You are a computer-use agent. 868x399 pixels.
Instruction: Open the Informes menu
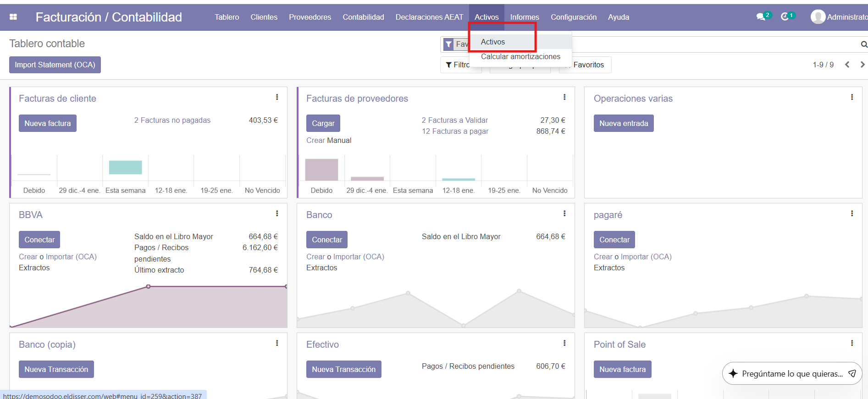[525, 17]
